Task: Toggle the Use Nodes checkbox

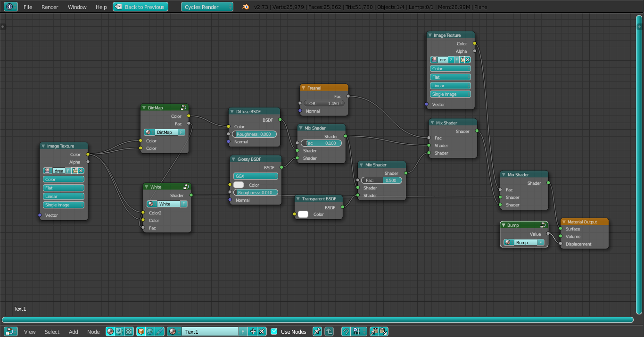Action: (274, 331)
